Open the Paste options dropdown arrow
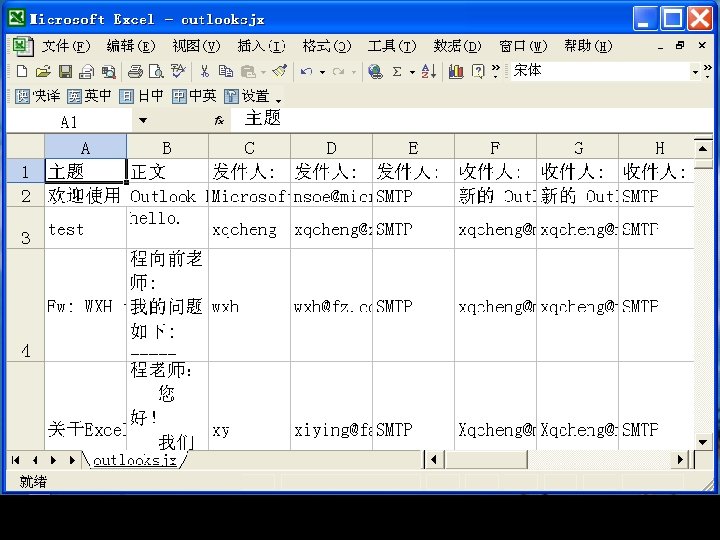 (x=263, y=72)
